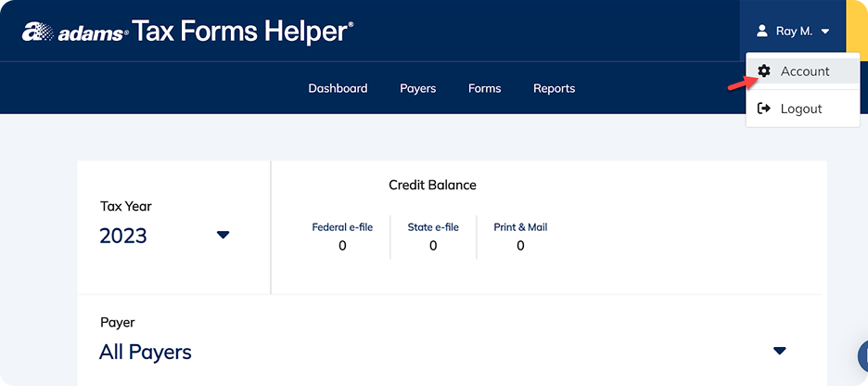This screenshot has height=386, width=868.
Task: Click the user profile silhouette icon
Action: pos(762,31)
